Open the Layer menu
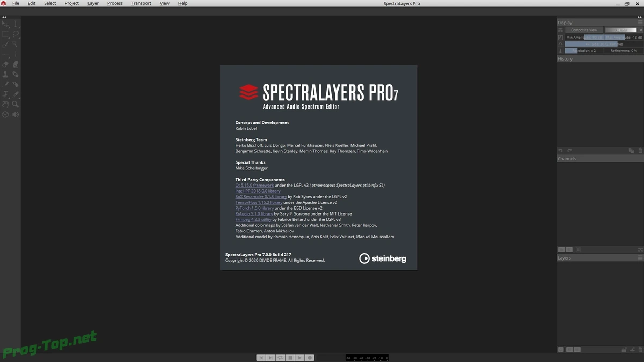The width and height of the screenshot is (644, 362). click(x=93, y=3)
